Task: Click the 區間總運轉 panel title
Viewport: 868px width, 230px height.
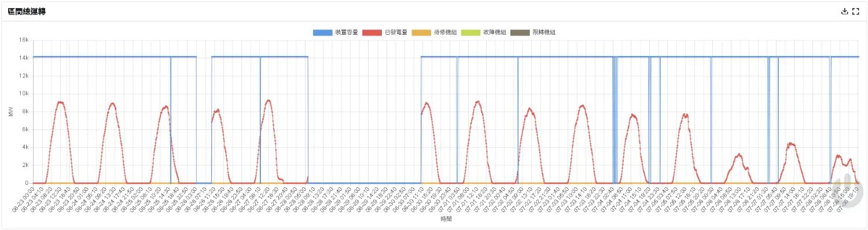Action: 27,12
